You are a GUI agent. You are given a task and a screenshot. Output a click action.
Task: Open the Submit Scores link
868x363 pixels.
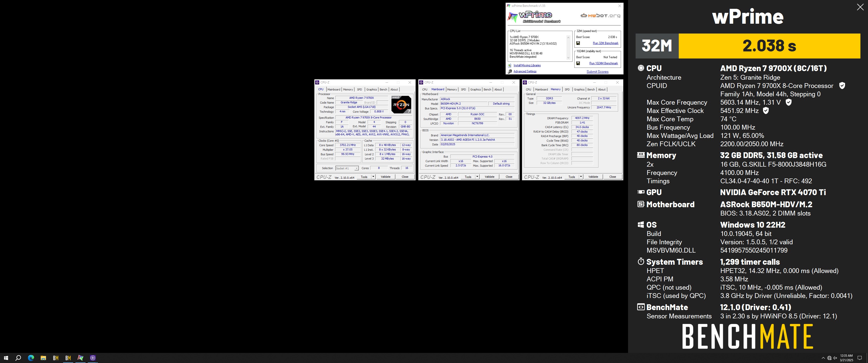coord(598,71)
